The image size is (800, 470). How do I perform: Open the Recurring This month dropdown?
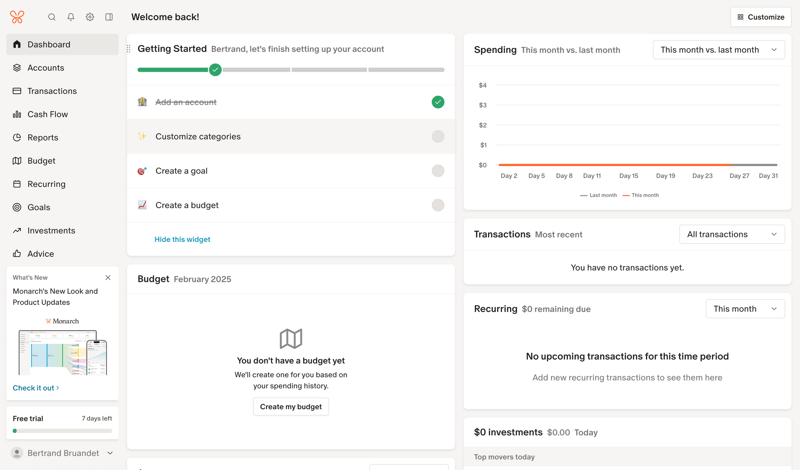pos(745,309)
